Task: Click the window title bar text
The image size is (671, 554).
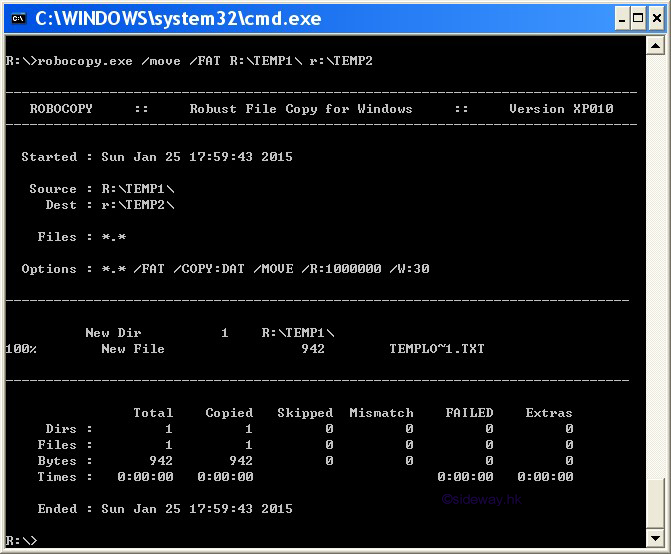Action: pyautogui.click(x=178, y=18)
